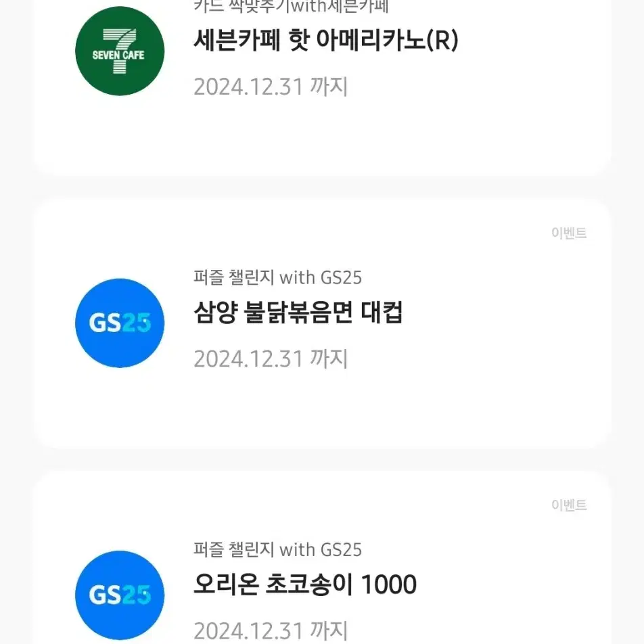
Task: Open 세븐카페 핫 아메리카노(R) coupon title
Action: pyautogui.click(x=325, y=41)
